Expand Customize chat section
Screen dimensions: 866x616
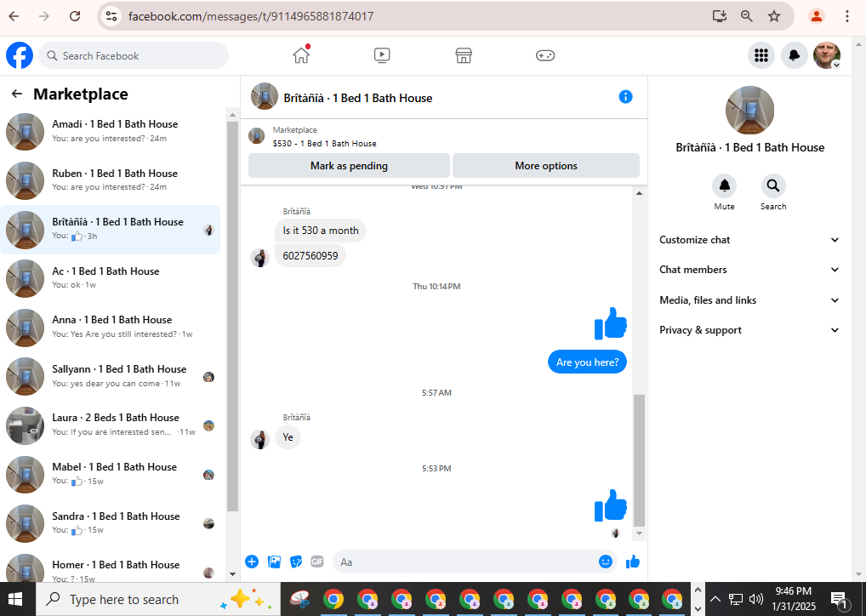pyautogui.click(x=749, y=240)
